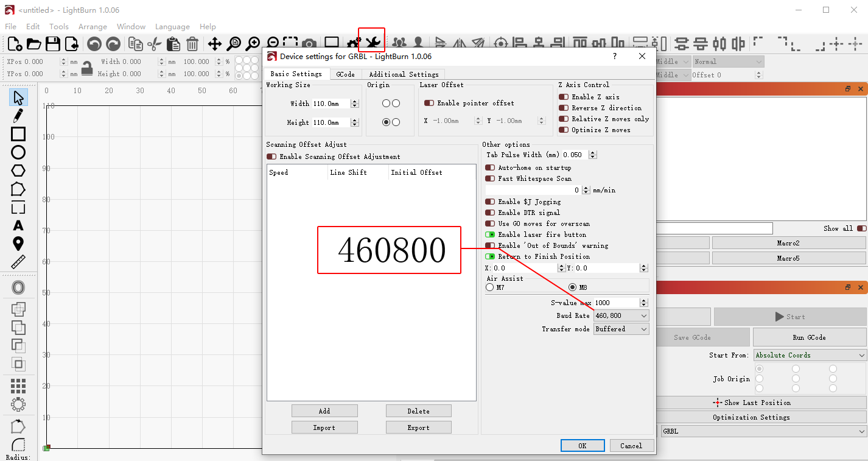Open the File menu
This screenshot has height=461, width=868.
click(x=11, y=27)
